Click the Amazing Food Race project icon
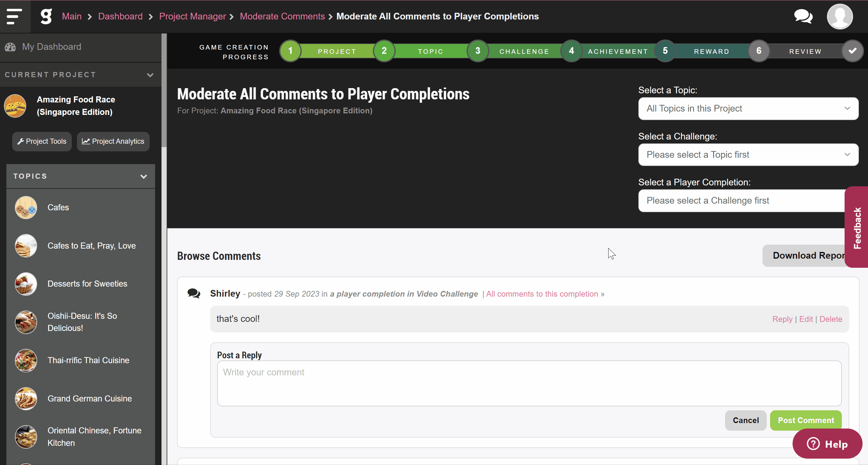This screenshot has width=868, height=465. (15, 106)
